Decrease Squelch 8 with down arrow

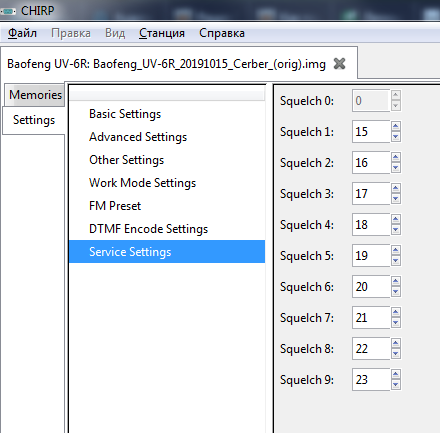(396, 354)
